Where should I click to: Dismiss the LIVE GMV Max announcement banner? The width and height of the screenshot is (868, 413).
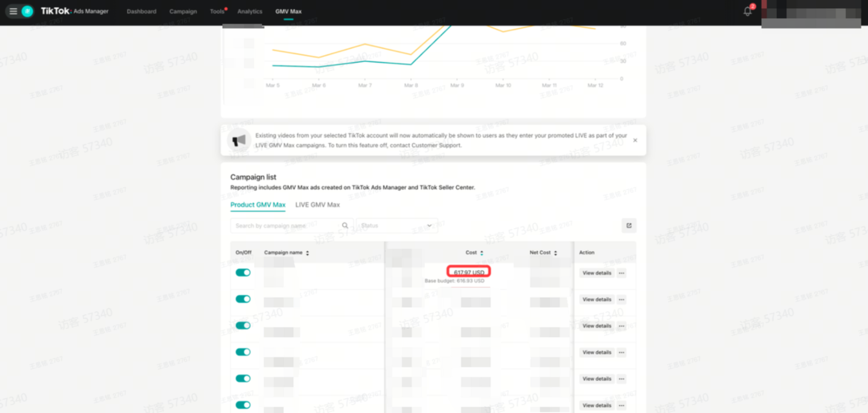tap(635, 140)
